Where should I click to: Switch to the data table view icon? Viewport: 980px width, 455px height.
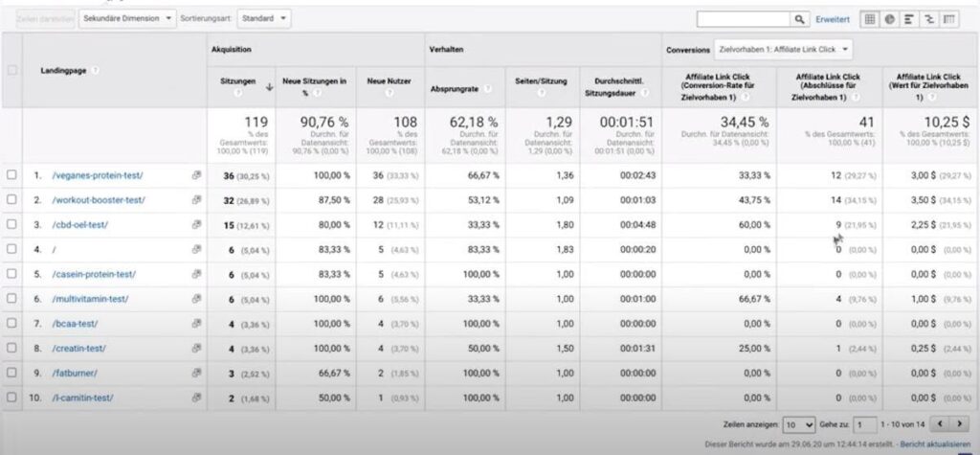(870, 19)
